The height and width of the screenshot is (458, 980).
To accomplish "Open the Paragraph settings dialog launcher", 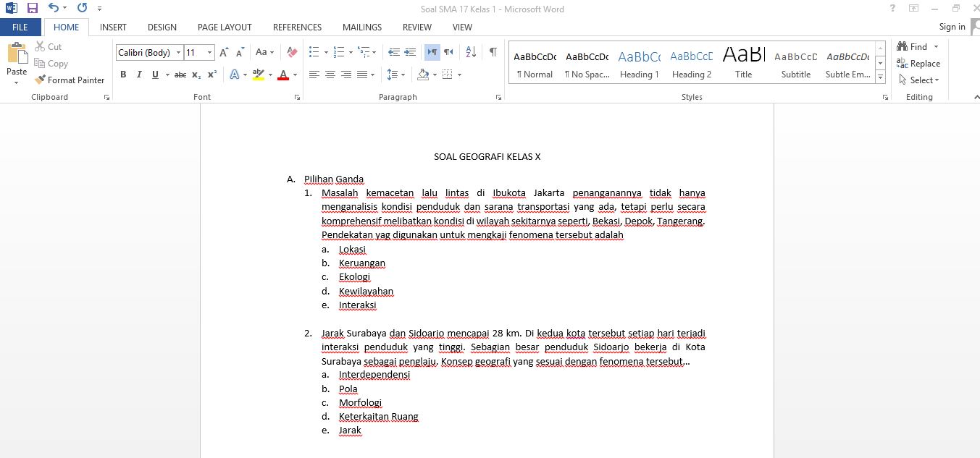I will pyautogui.click(x=498, y=97).
